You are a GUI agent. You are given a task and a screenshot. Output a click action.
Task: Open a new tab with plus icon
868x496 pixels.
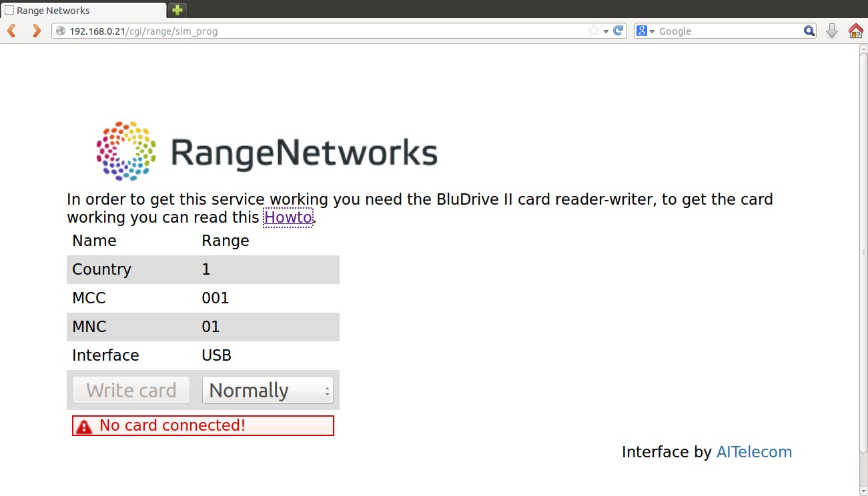[x=177, y=10]
